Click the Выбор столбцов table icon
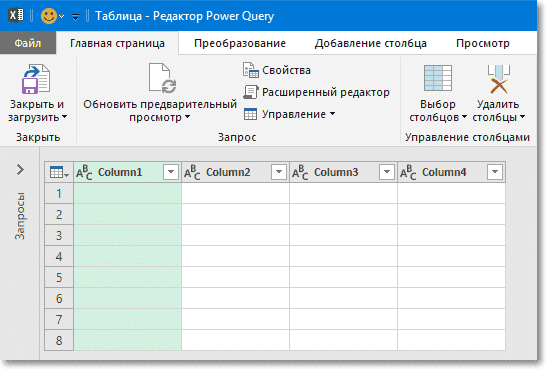This screenshot has height=369, width=546. (438, 78)
